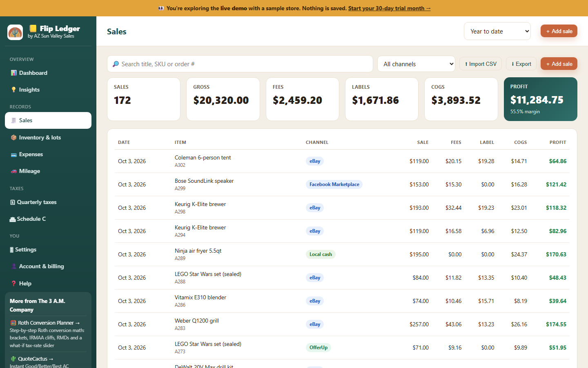The width and height of the screenshot is (588, 368).
Task: Open the Mileage page
Action: 48,171
